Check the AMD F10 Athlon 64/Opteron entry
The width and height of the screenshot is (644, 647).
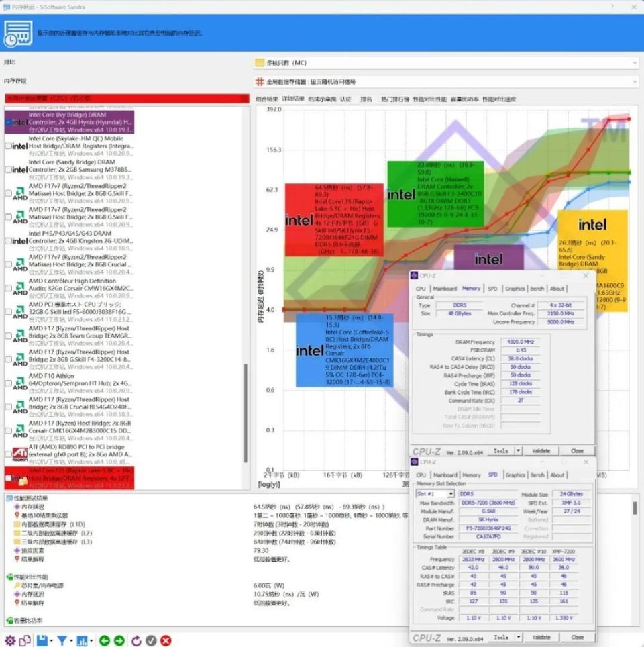(8, 383)
